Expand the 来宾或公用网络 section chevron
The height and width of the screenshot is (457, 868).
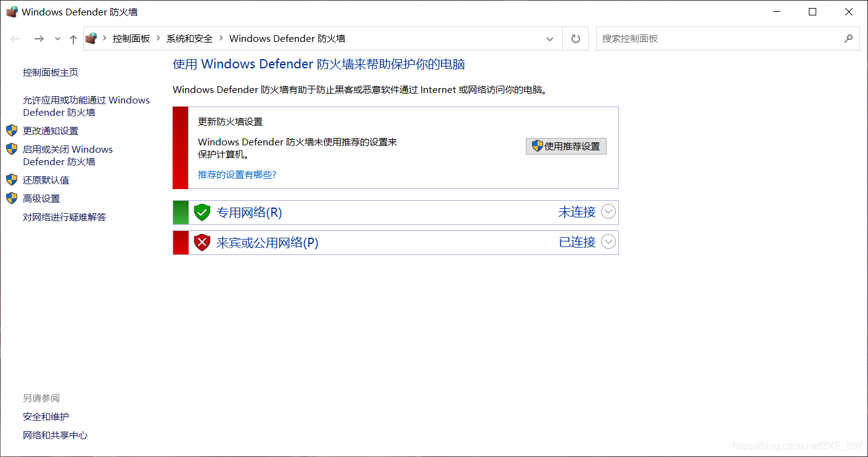(608, 242)
